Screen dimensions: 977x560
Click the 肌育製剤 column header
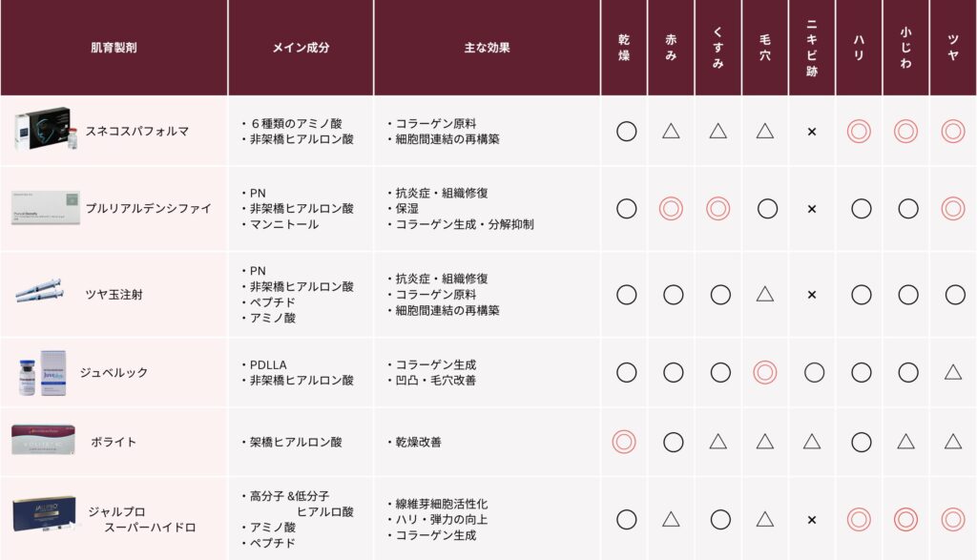[114, 48]
